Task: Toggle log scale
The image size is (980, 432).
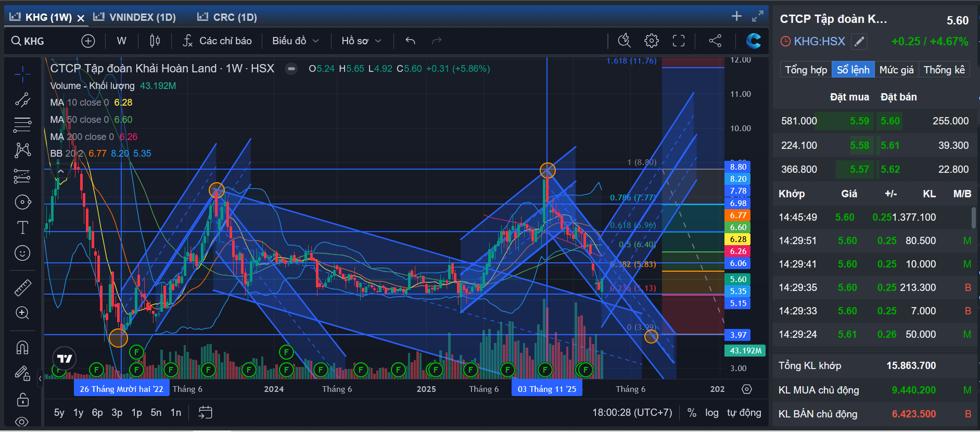Action: [x=712, y=413]
